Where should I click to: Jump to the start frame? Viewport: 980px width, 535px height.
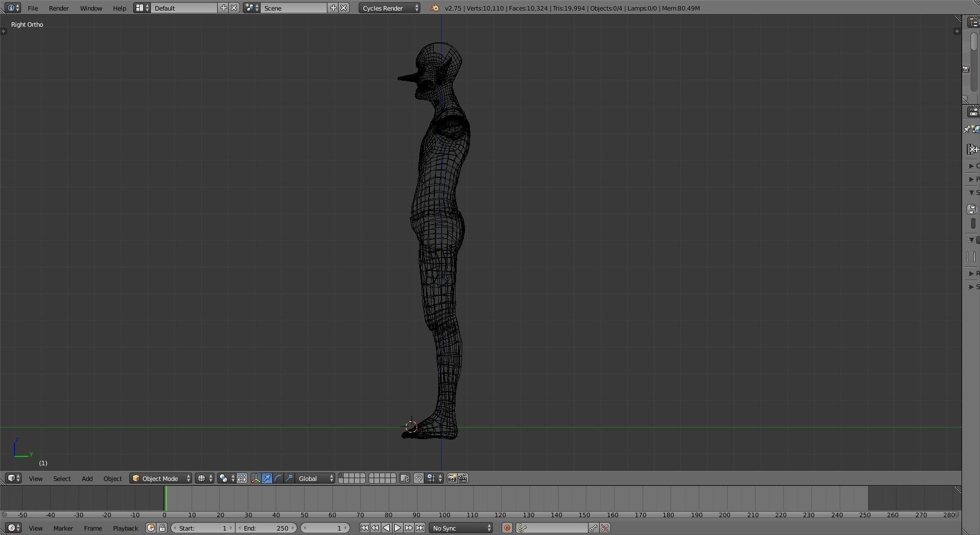click(x=364, y=528)
